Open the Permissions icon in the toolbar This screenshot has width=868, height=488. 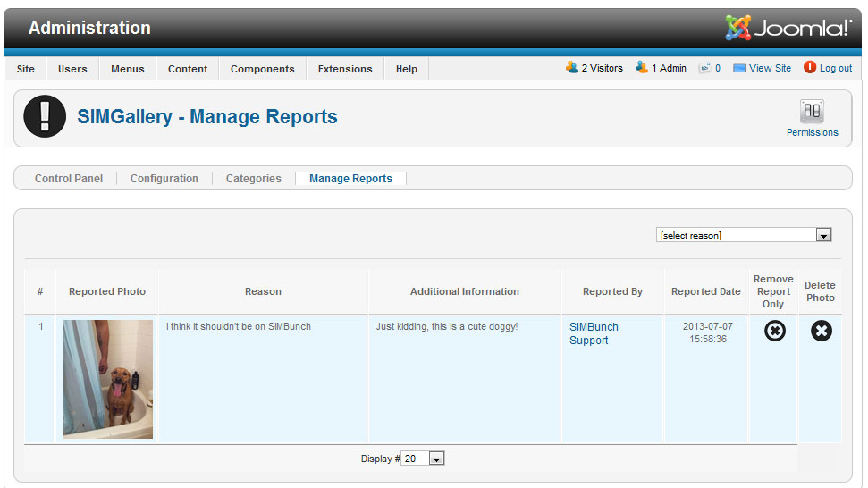[x=812, y=111]
